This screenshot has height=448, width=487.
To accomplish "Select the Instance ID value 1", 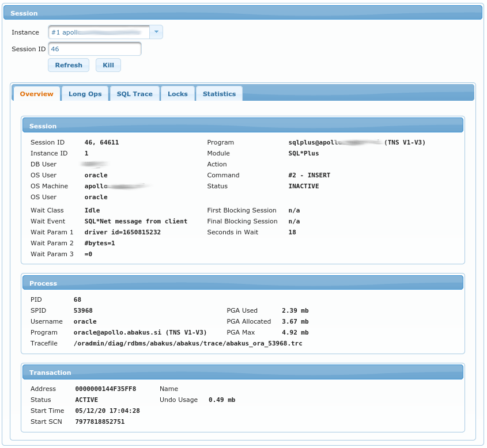I will click(x=86, y=153).
